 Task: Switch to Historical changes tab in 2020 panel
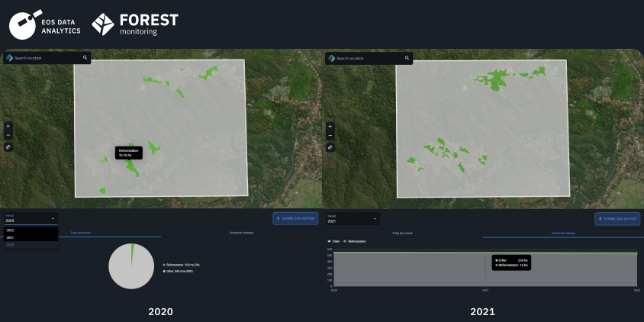point(241,233)
